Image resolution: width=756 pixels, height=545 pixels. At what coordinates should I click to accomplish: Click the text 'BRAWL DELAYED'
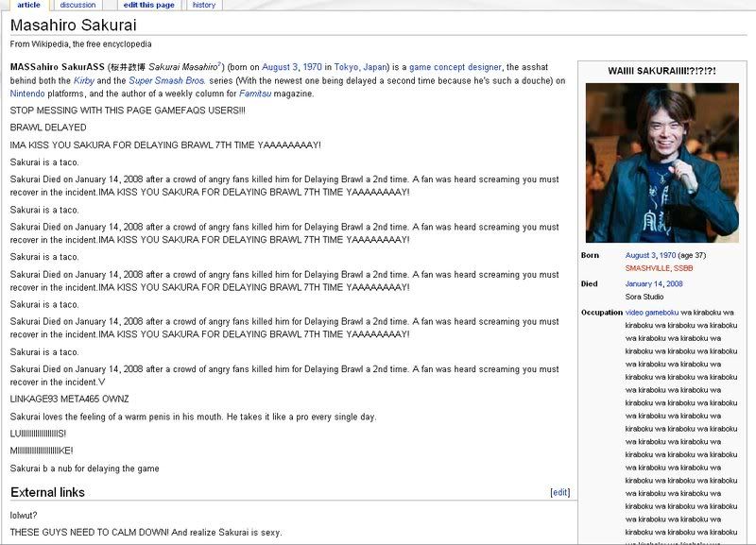pyautogui.click(x=48, y=128)
